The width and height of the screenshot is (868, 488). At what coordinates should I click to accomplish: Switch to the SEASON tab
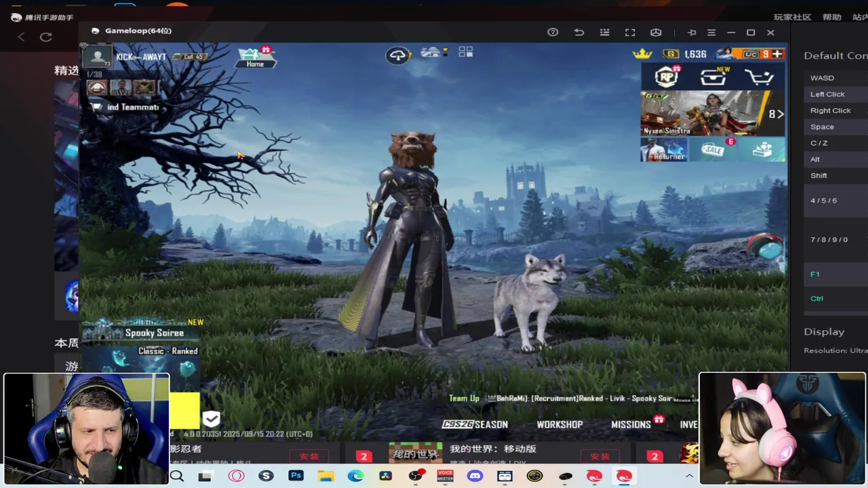pos(475,424)
